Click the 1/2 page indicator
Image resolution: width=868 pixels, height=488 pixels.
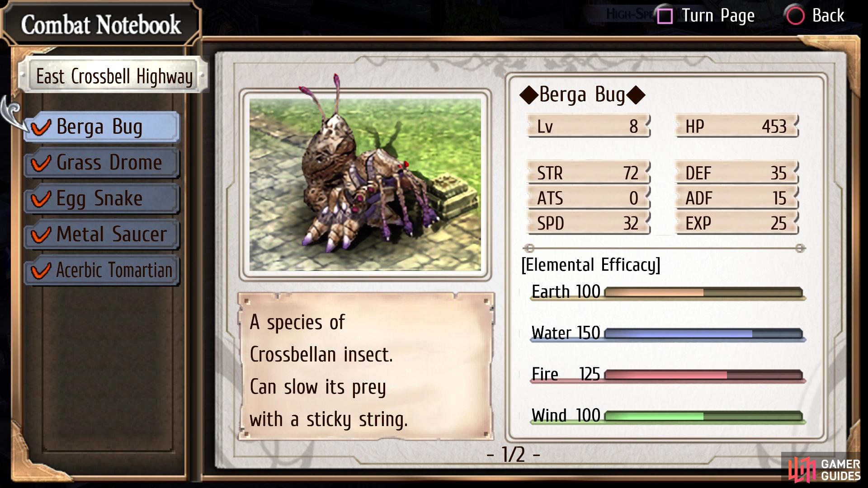click(513, 454)
